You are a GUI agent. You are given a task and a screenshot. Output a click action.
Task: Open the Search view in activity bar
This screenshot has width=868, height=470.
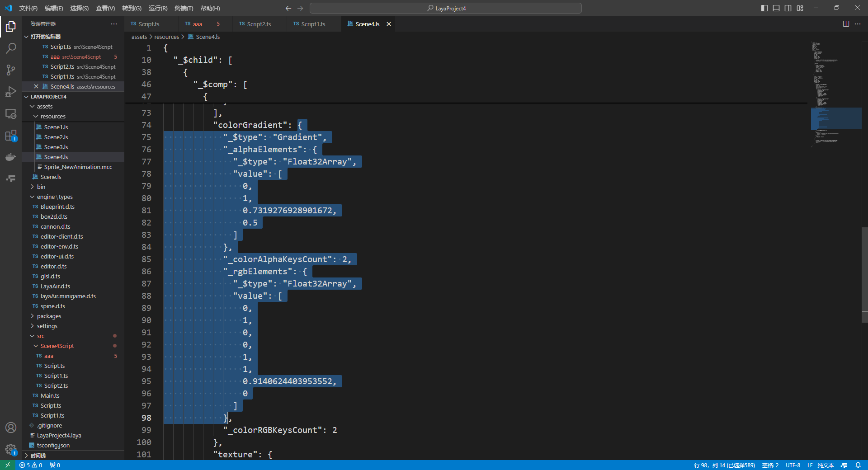pyautogui.click(x=11, y=48)
